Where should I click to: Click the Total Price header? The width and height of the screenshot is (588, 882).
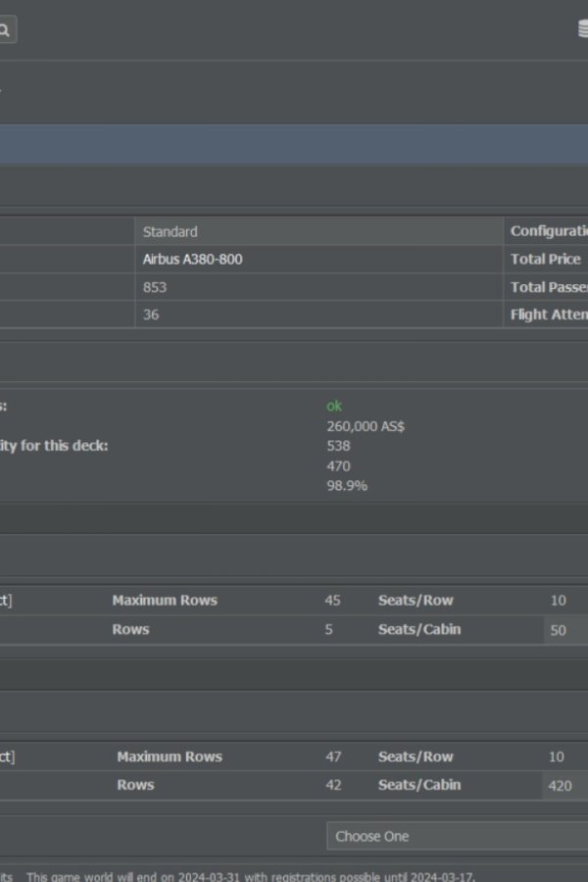[x=545, y=260]
